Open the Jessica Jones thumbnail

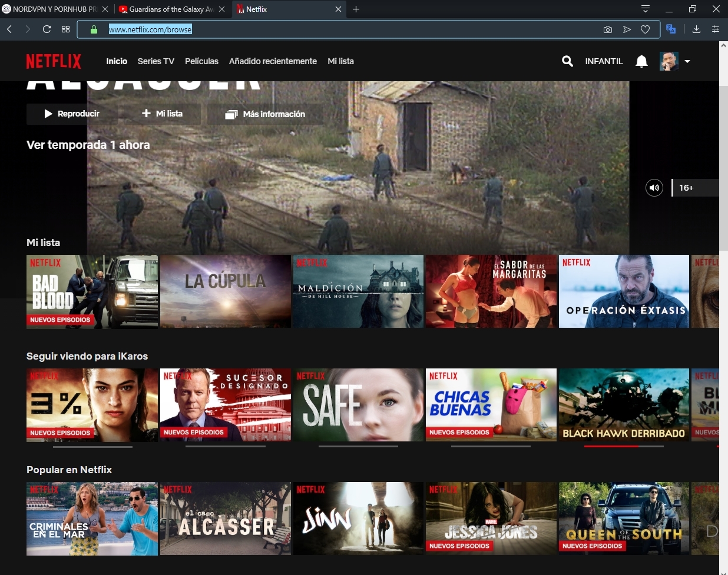[x=491, y=519]
